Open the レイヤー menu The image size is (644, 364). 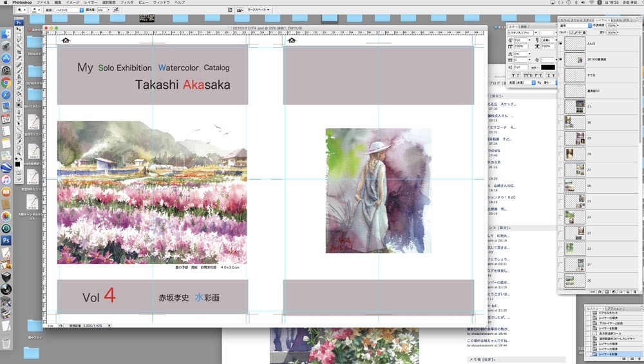click(91, 3)
